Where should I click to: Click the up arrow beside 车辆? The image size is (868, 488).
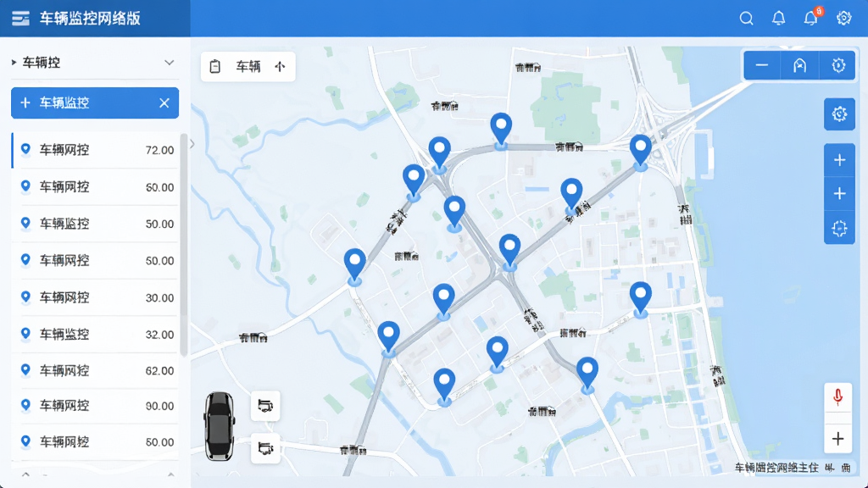click(280, 67)
